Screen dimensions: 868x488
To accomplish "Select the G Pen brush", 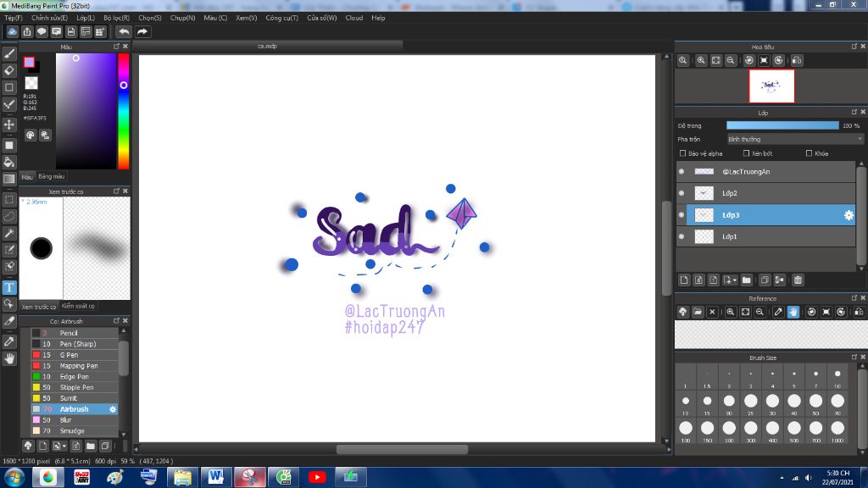I will click(75, 355).
